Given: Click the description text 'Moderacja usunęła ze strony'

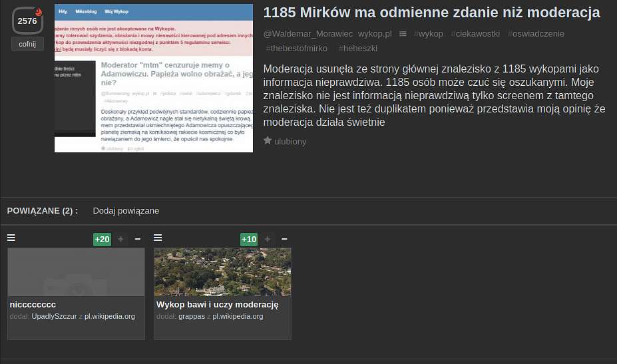Looking at the screenshot, I should (434, 96).
